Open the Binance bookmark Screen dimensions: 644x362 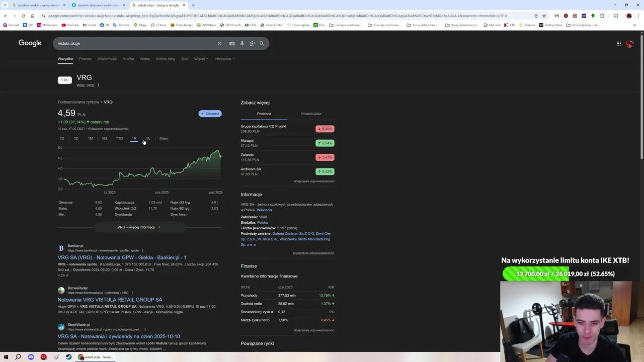[x=527, y=25]
